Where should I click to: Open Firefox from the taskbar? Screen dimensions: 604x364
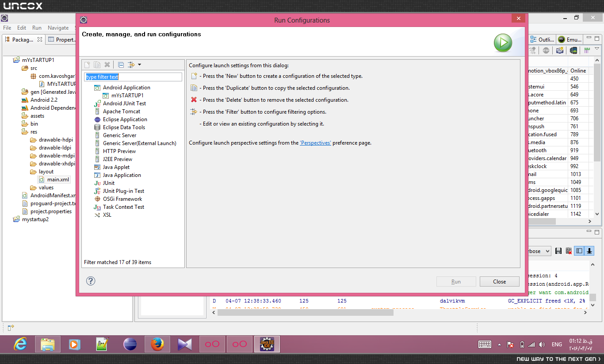[157, 344]
